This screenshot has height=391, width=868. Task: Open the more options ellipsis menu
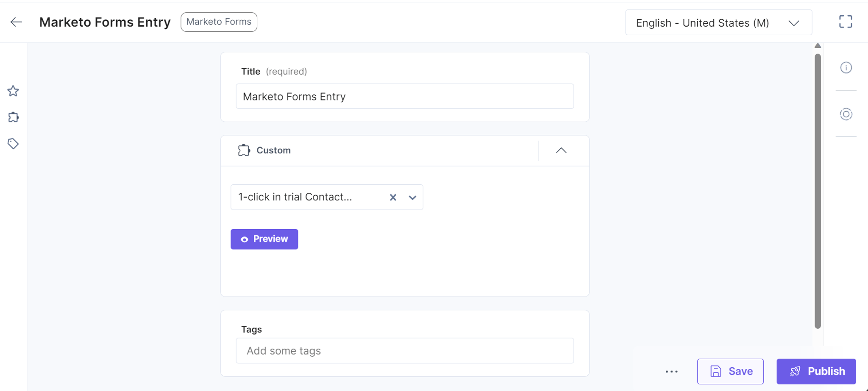(x=671, y=372)
